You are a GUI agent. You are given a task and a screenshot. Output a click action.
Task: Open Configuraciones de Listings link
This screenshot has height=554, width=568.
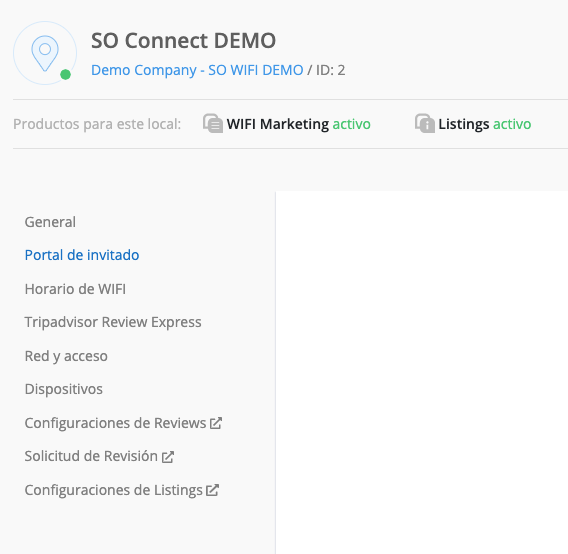[x=113, y=490]
